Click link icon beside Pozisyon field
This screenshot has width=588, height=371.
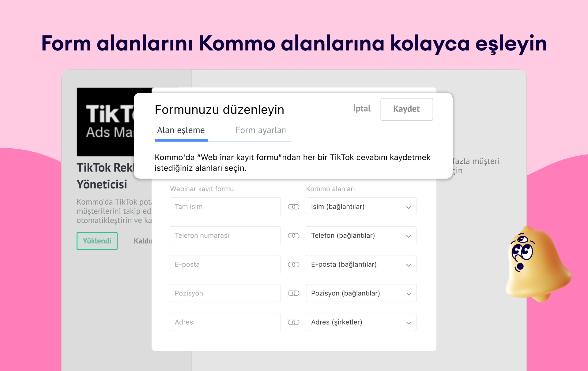coord(293,293)
